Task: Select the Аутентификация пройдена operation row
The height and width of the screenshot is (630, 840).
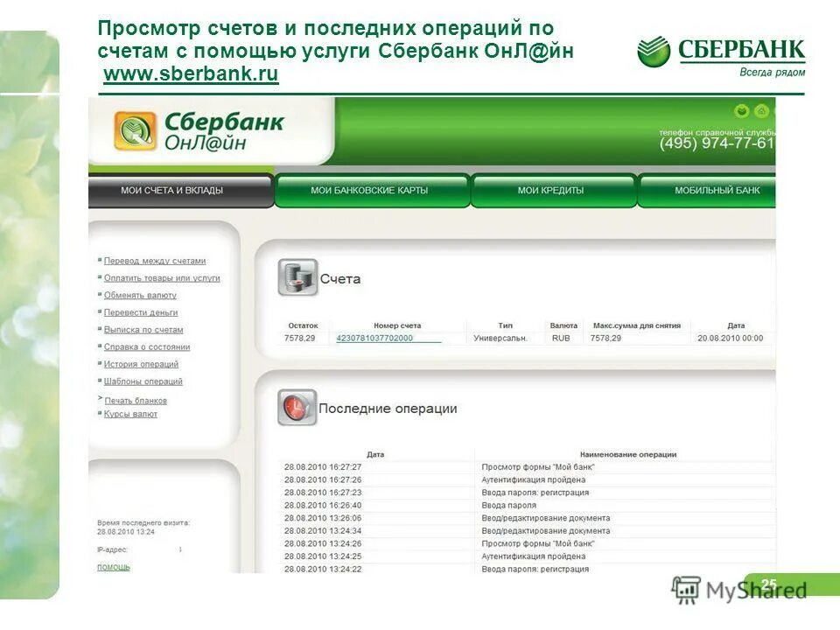Action: pos(532,479)
